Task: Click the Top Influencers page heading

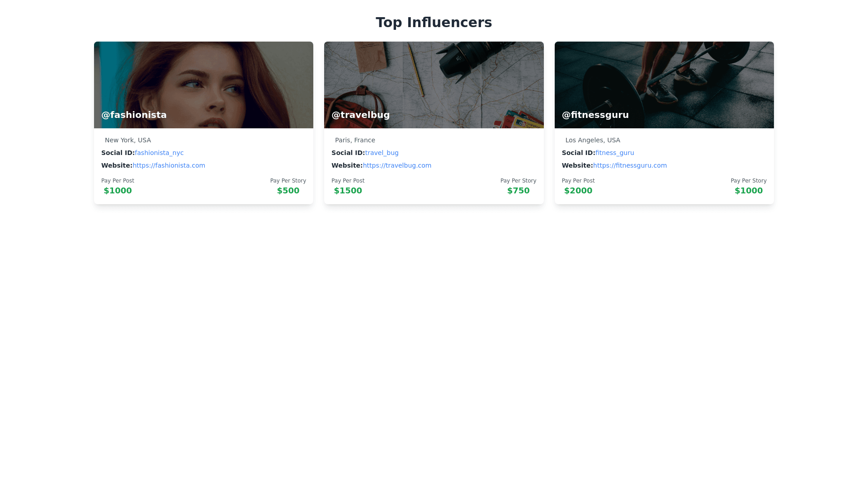Action: (x=434, y=22)
